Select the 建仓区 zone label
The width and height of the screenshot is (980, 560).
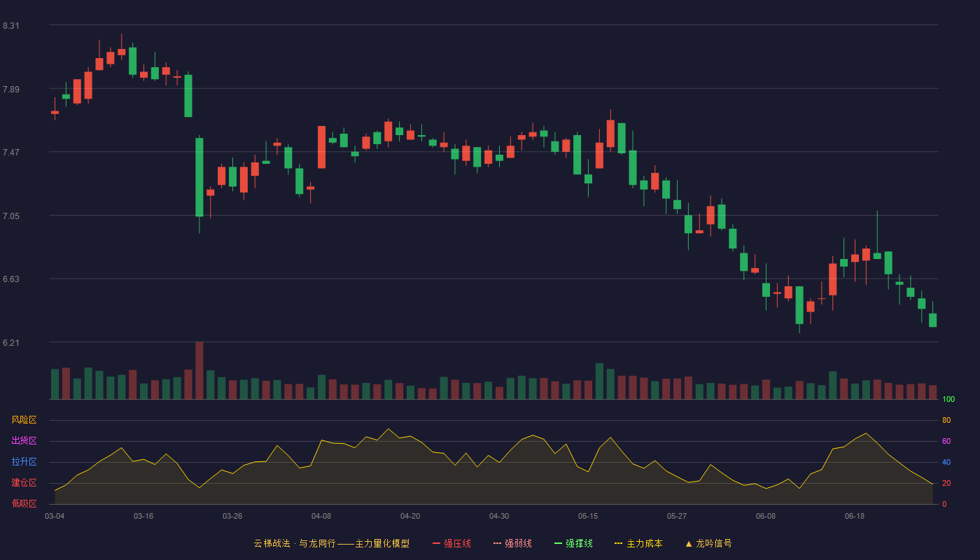24,483
